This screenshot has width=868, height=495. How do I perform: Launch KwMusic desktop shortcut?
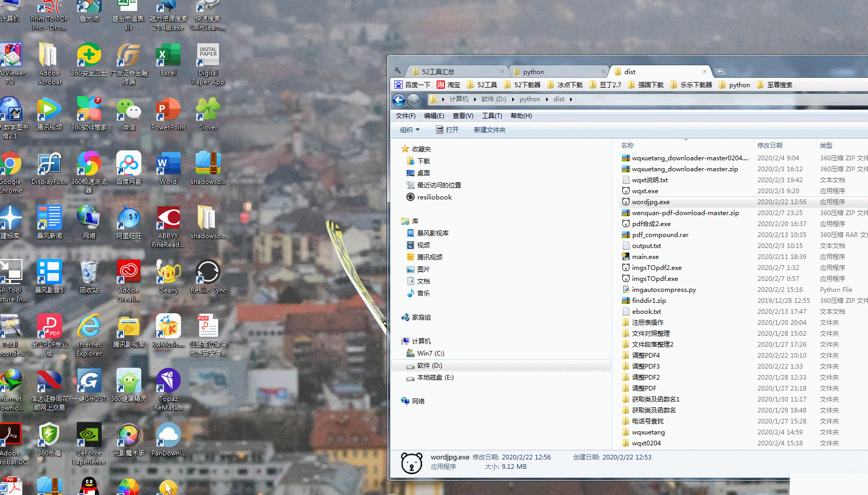pos(168,331)
